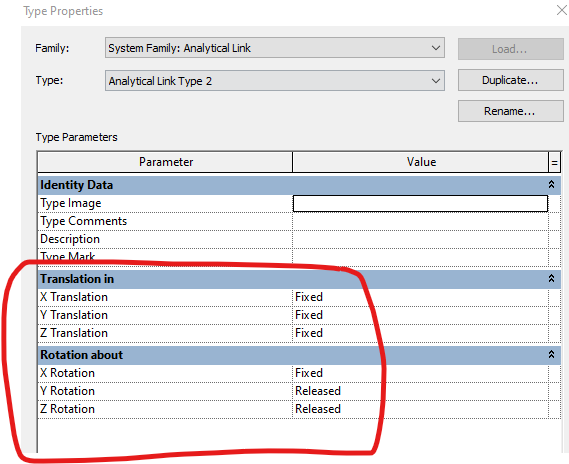Click the Duplicate... button

click(x=511, y=80)
